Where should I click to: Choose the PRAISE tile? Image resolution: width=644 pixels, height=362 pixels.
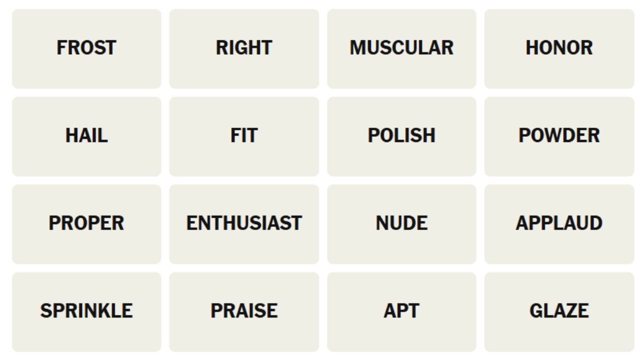tap(244, 312)
